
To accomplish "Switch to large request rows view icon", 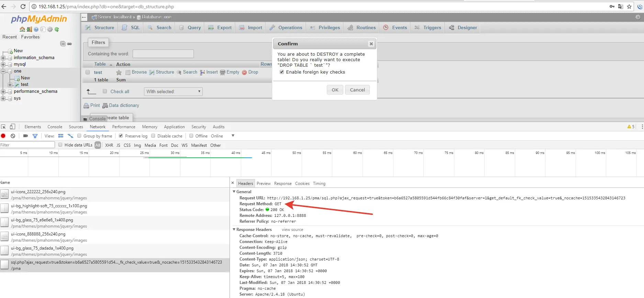I will 61,136.
